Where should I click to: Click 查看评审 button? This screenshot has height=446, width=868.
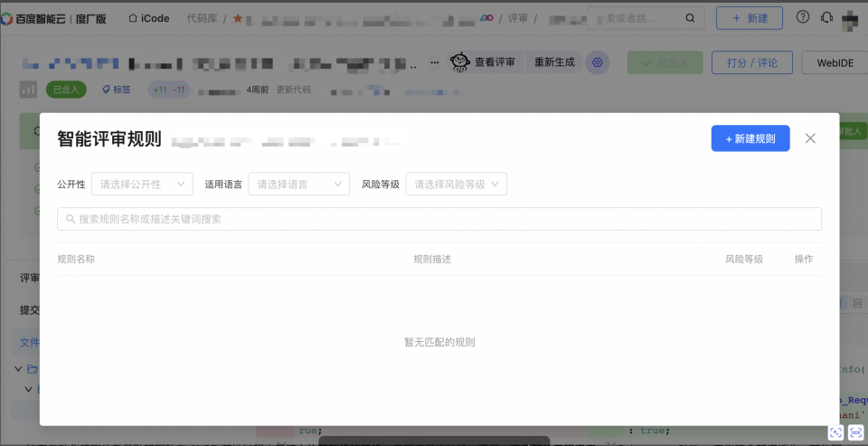(485, 62)
